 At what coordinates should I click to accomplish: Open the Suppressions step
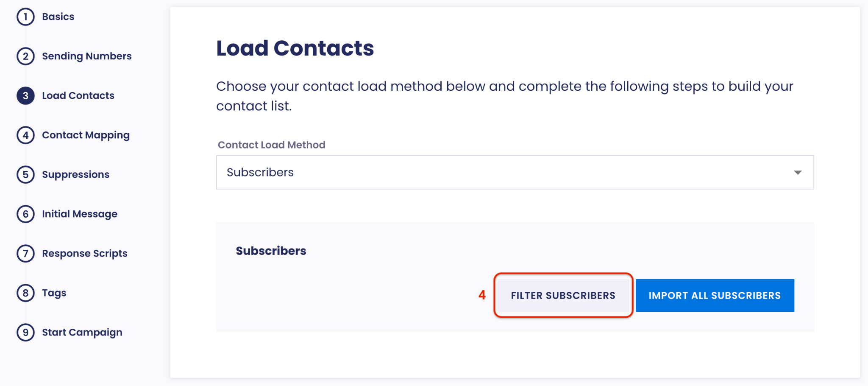click(x=75, y=175)
